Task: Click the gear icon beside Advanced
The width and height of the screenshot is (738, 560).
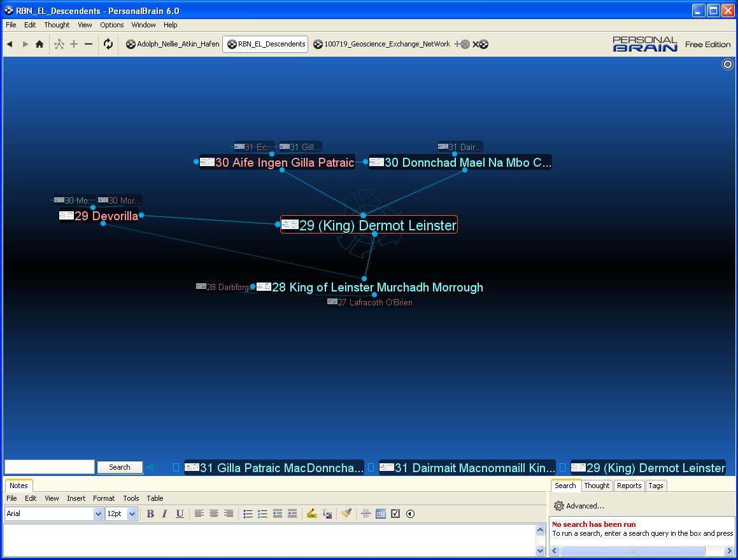Action: pyautogui.click(x=558, y=506)
